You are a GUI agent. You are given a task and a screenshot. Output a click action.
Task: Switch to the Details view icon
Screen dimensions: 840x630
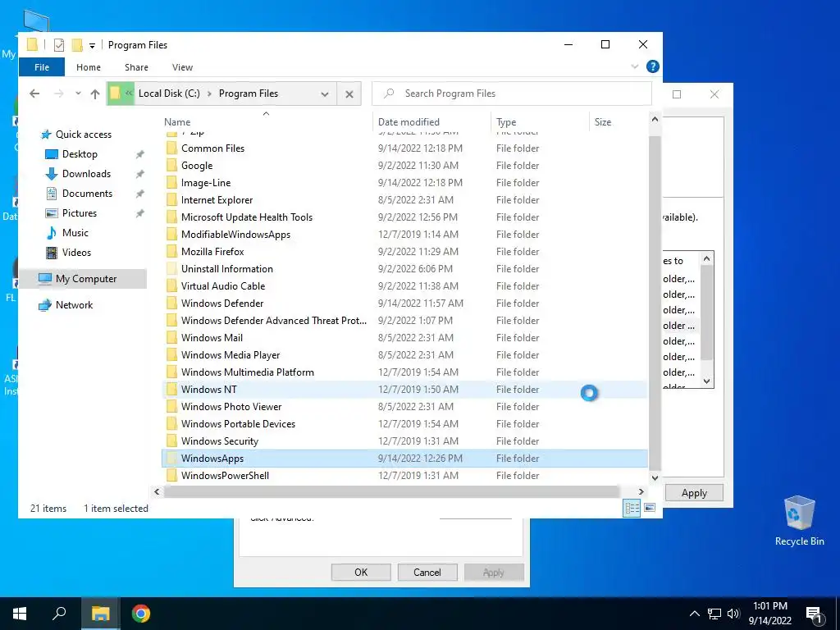tap(632, 508)
